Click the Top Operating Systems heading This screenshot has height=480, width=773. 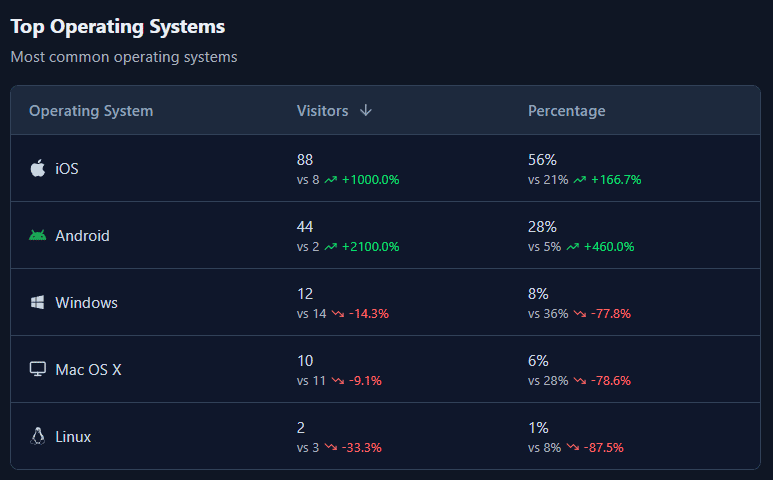[x=118, y=27]
